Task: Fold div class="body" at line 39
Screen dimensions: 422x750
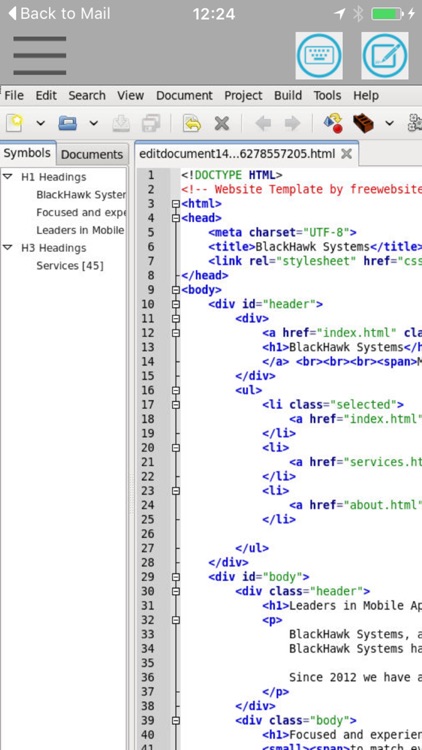Action: tap(176, 720)
